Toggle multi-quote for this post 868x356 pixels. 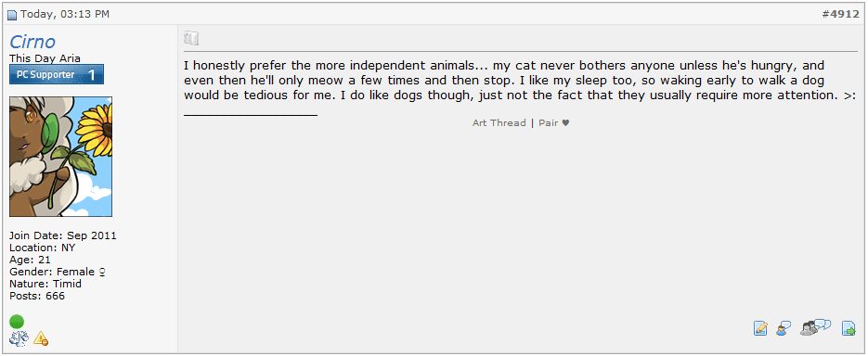pos(816,328)
